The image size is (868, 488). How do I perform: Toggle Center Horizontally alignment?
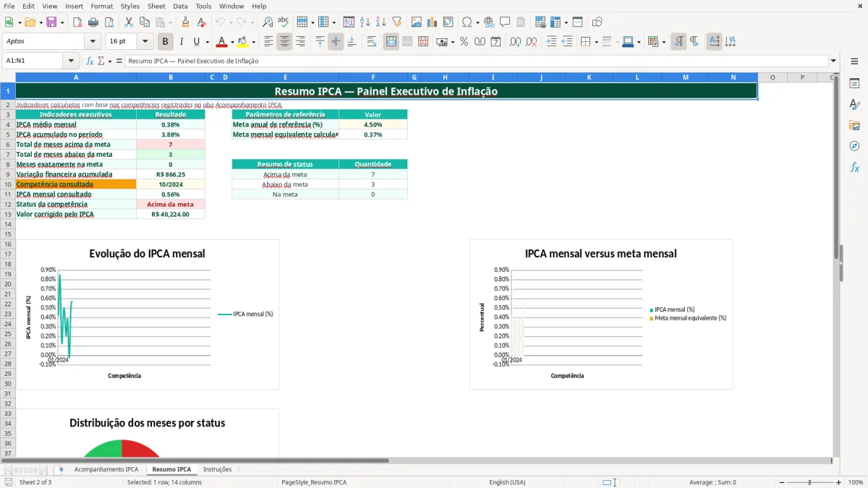(x=284, y=42)
